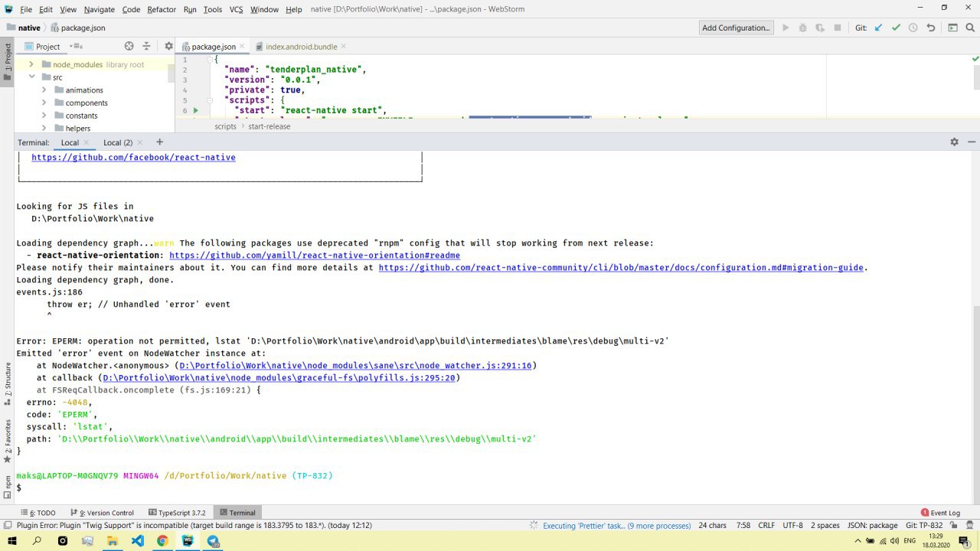The image size is (980, 551).
Task: Click the Stop square icon
Action: coord(838,28)
